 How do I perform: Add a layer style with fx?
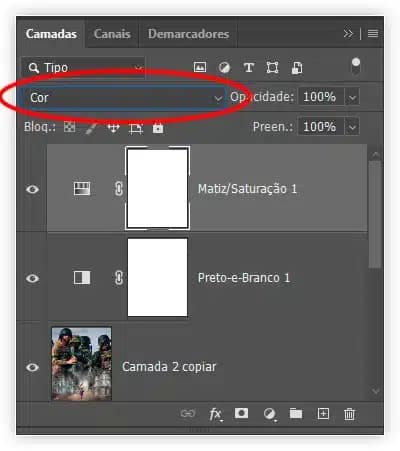pyautogui.click(x=216, y=415)
